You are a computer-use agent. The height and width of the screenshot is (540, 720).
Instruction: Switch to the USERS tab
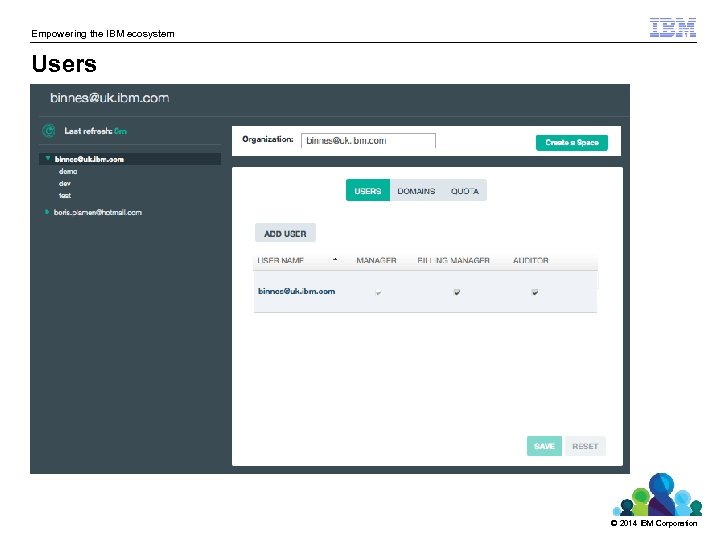tap(368, 191)
